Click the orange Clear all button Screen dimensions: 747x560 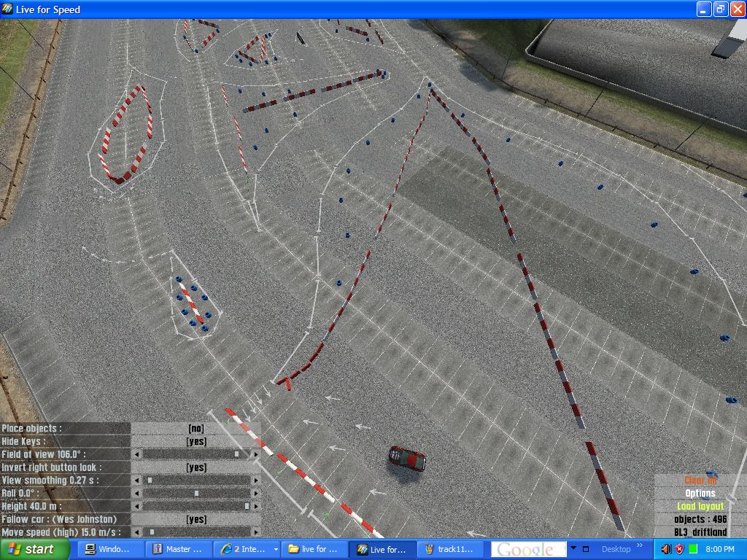coord(700,481)
